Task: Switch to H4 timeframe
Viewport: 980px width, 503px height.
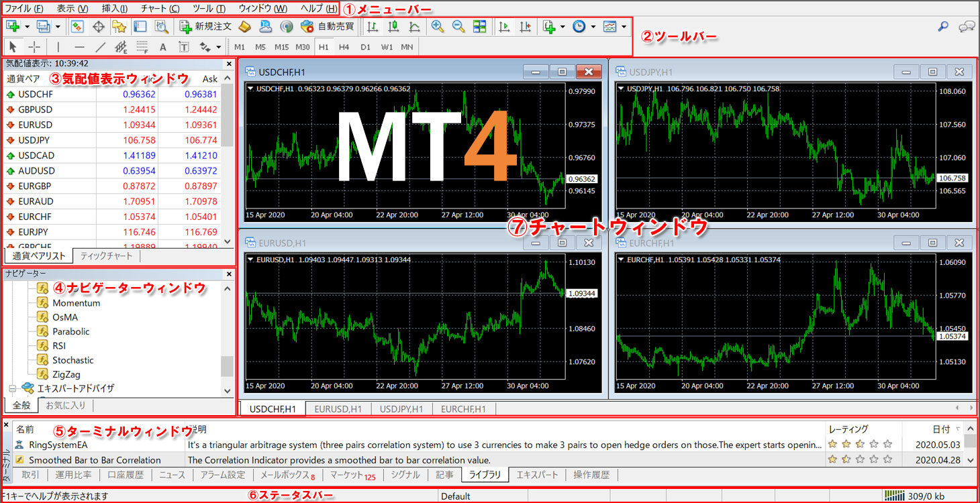Action: pos(344,47)
